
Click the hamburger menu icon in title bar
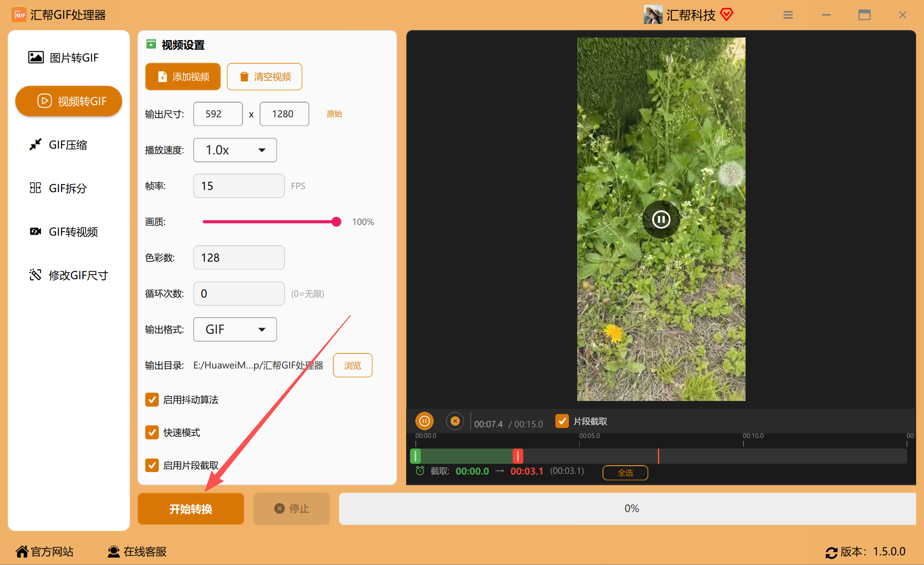coord(788,15)
